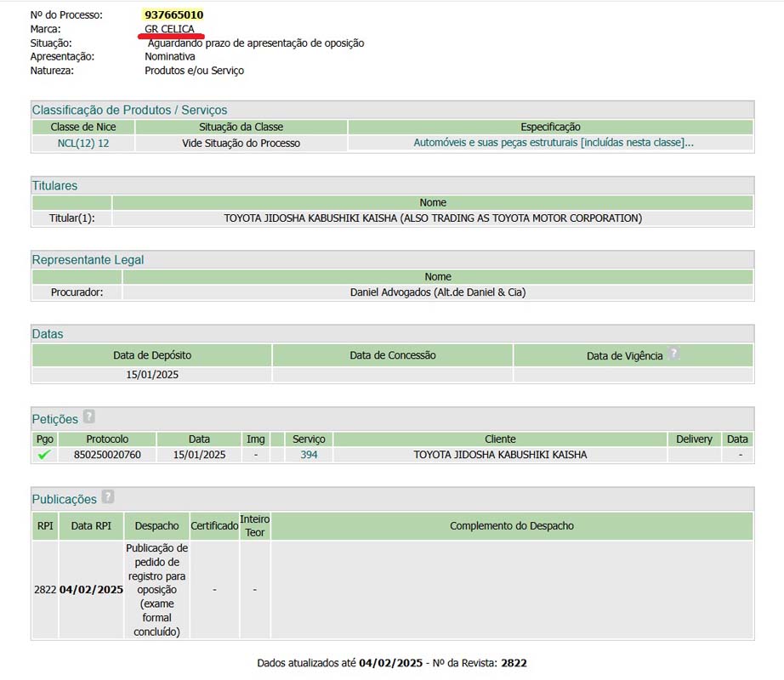The height and width of the screenshot is (680, 784).
Task: Open the NCL(12) 12 class link
Action: coord(83,143)
